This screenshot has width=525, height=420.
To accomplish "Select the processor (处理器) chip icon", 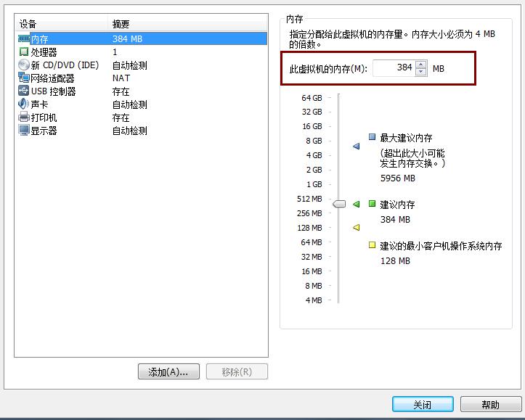I will [x=24, y=52].
